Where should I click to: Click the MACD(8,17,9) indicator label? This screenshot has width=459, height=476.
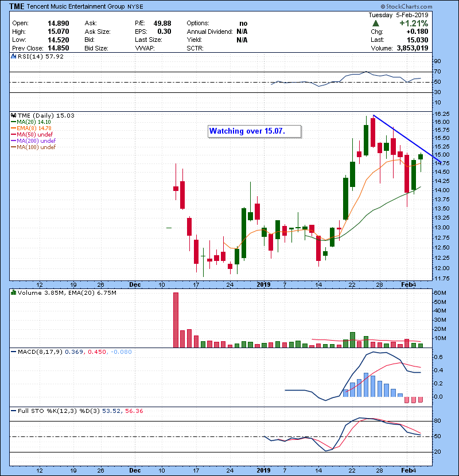(40, 352)
